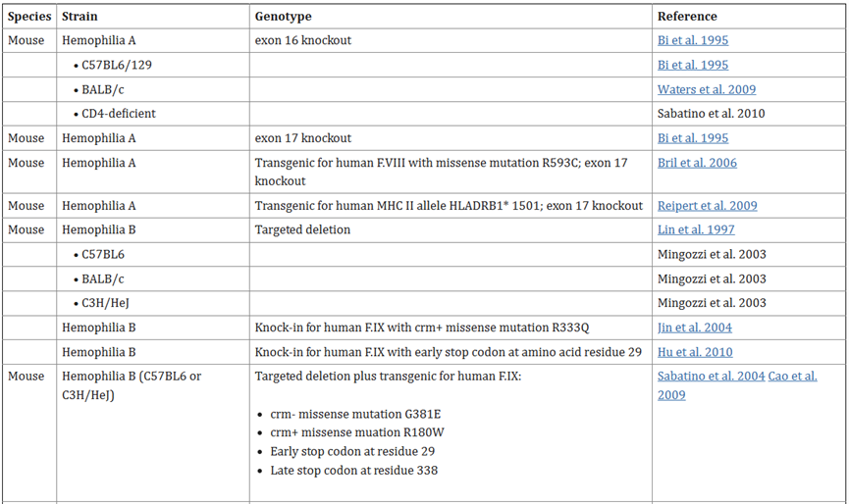Click the Sabatino et al. 2010 reference text
This screenshot has height=504, width=849.
(x=711, y=114)
